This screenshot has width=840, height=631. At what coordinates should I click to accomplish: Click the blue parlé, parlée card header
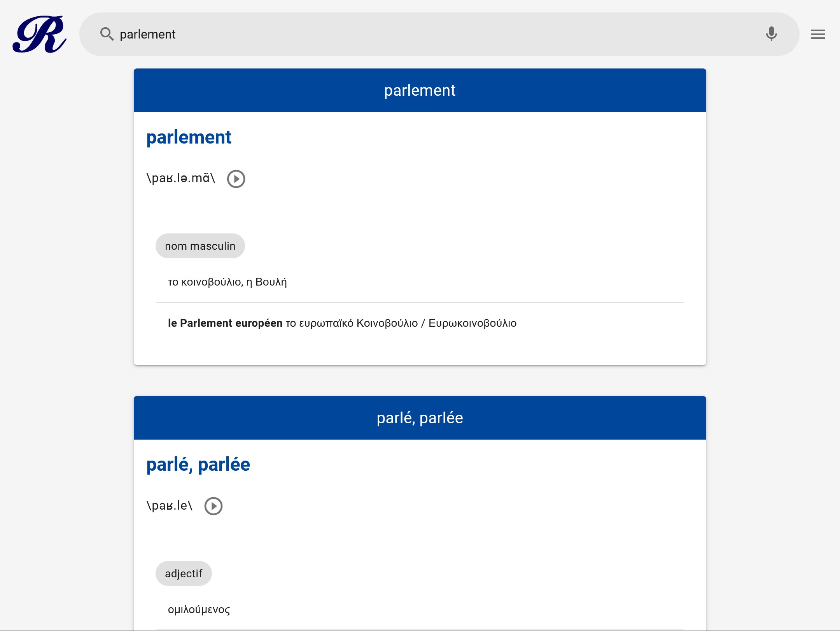pos(420,418)
